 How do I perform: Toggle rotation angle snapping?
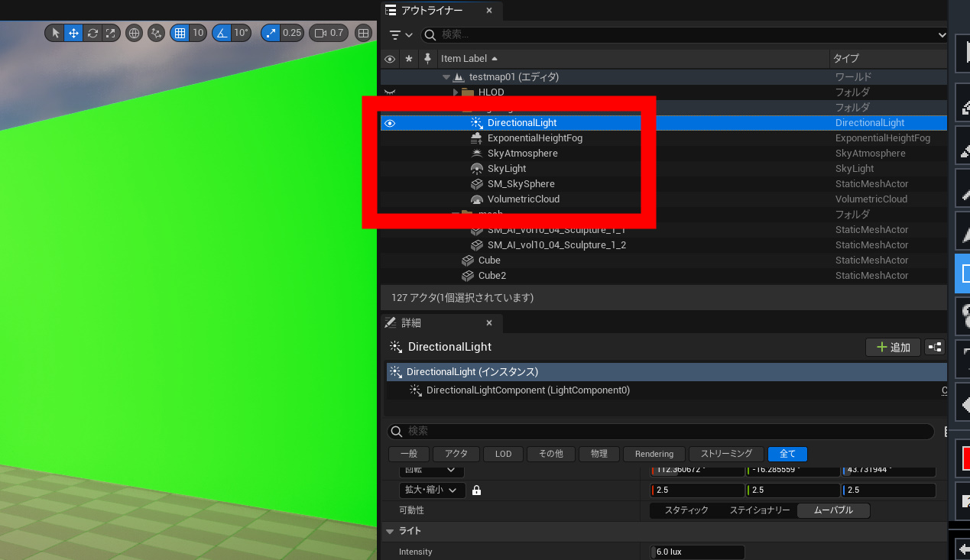[222, 33]
